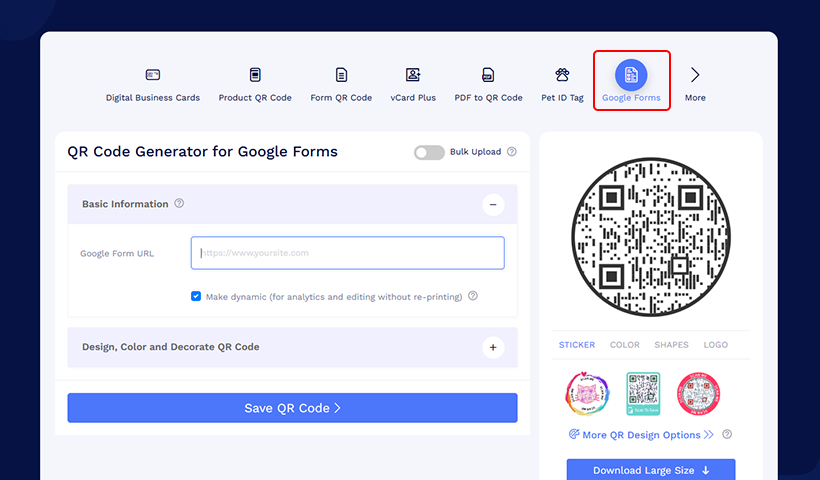Click Download Large Size button
Viewport: 820px width, 480px height.
pos(651,470)
